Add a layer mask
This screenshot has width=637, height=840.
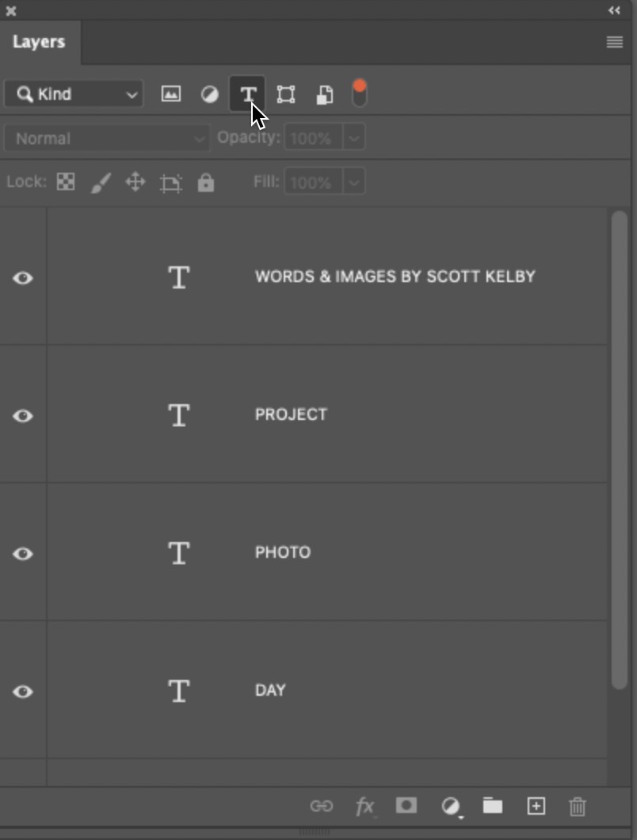[x=406, y=805]
